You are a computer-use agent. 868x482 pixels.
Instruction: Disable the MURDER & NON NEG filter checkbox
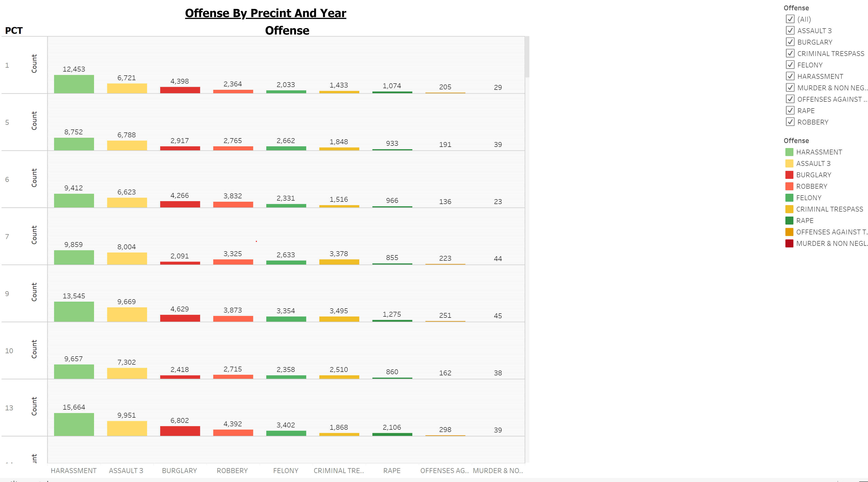click(x=791, y=88)
